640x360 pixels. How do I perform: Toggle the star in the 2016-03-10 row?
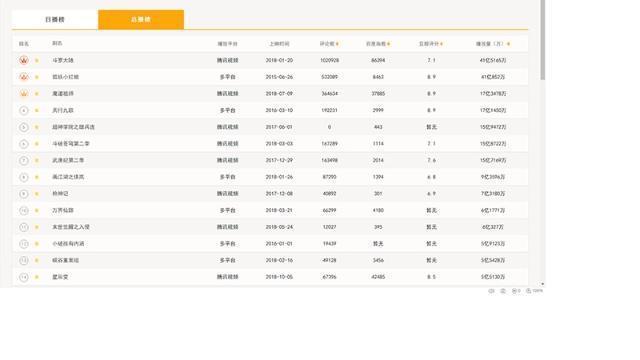(37, 111)
